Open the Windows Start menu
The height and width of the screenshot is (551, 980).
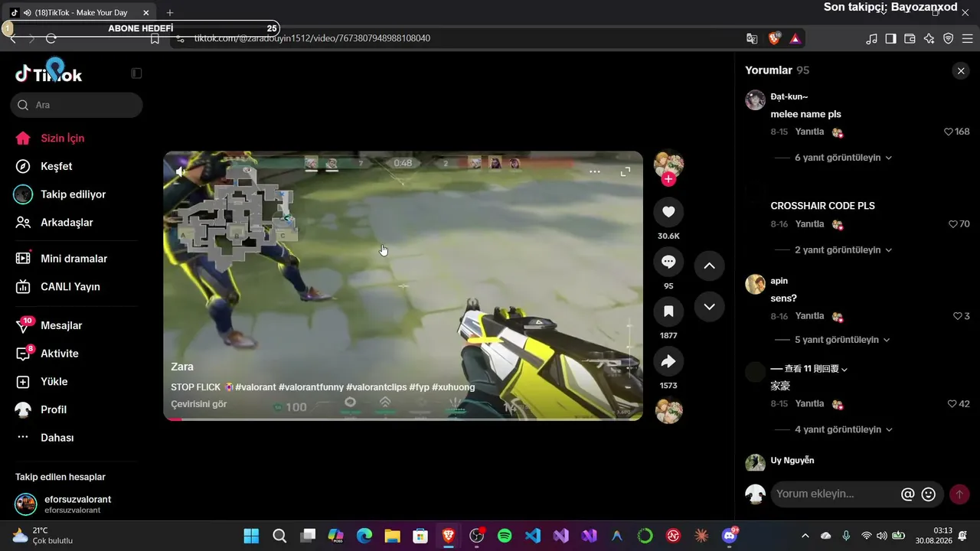tap(251, 536)
